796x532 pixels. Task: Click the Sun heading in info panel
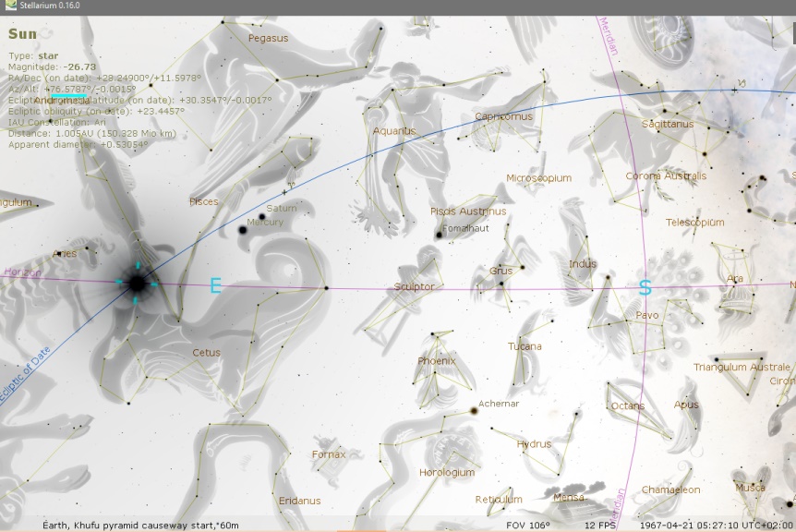pyautogui.click(x=22, y=34)
